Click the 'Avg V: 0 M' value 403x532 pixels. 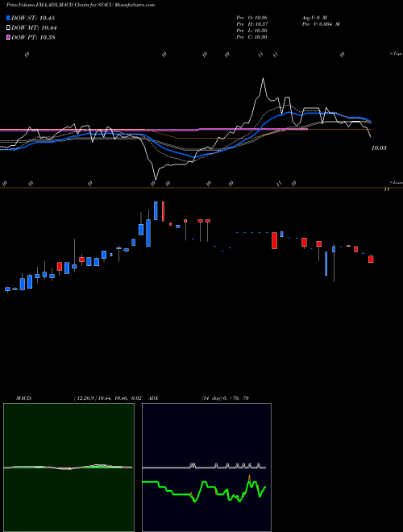(x=314, y=18)
